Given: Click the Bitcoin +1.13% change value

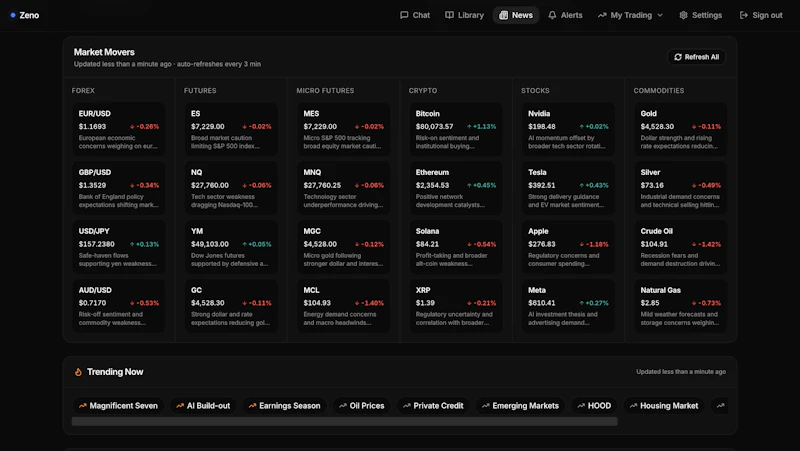Looking at the screenshot, I should click(482, 127).
